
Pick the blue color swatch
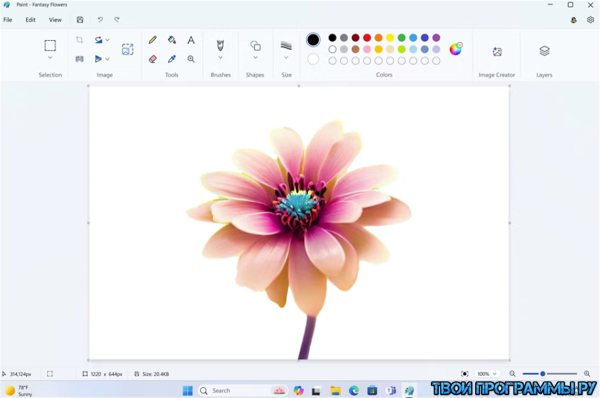coord(413,38)
